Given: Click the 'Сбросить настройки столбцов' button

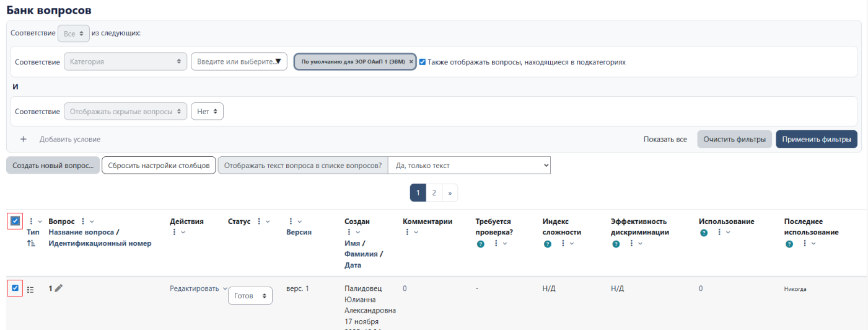Looking at the screenshot, I should (159, 166).
